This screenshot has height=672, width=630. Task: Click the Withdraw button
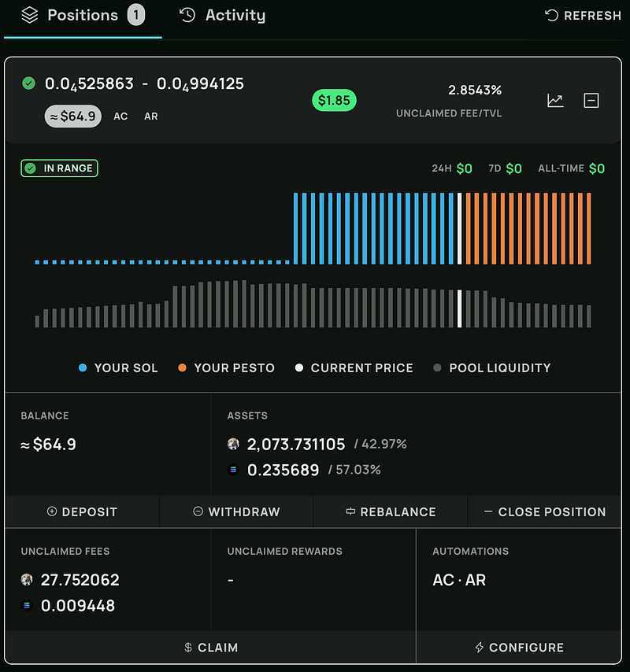coord(236,511)
